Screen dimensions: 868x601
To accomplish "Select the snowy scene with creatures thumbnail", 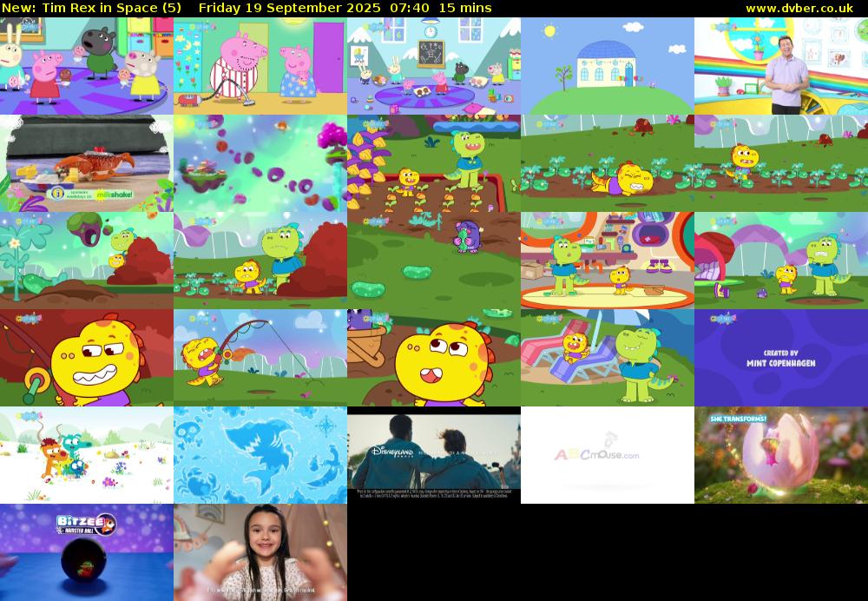I will click(86, 455).
